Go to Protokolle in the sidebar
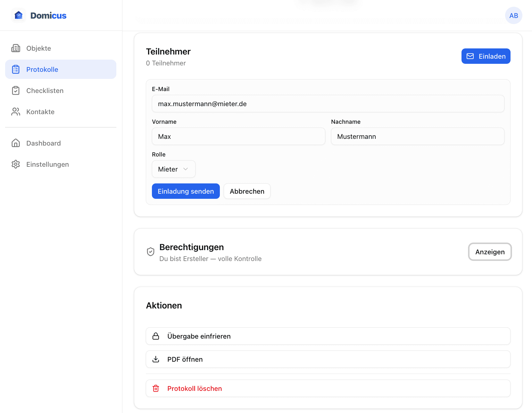The image size is (532, 413). tap(61, 69)
